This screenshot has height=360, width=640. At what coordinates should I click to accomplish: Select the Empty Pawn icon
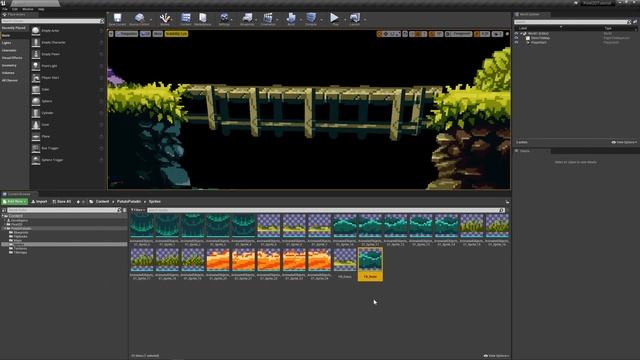click(36, 54)
